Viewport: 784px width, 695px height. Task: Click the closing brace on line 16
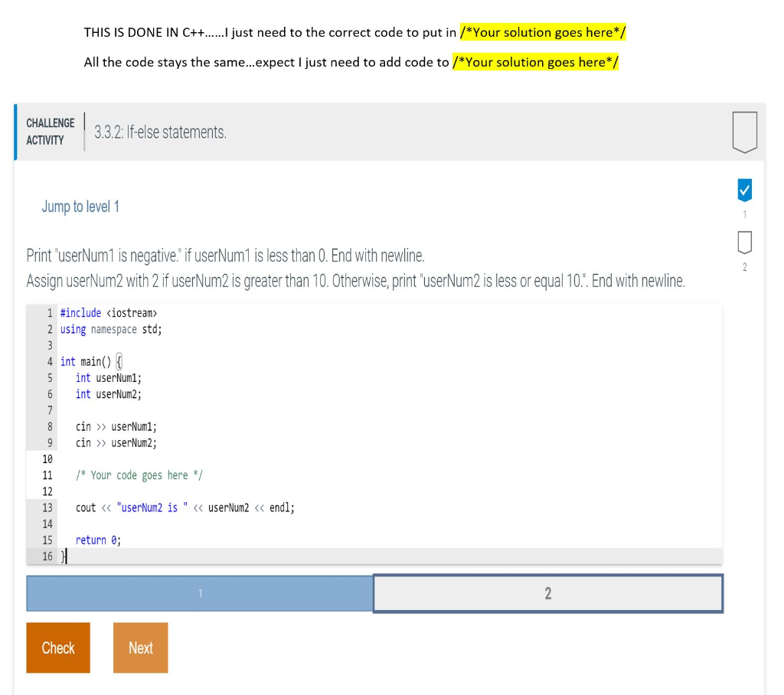63,556
